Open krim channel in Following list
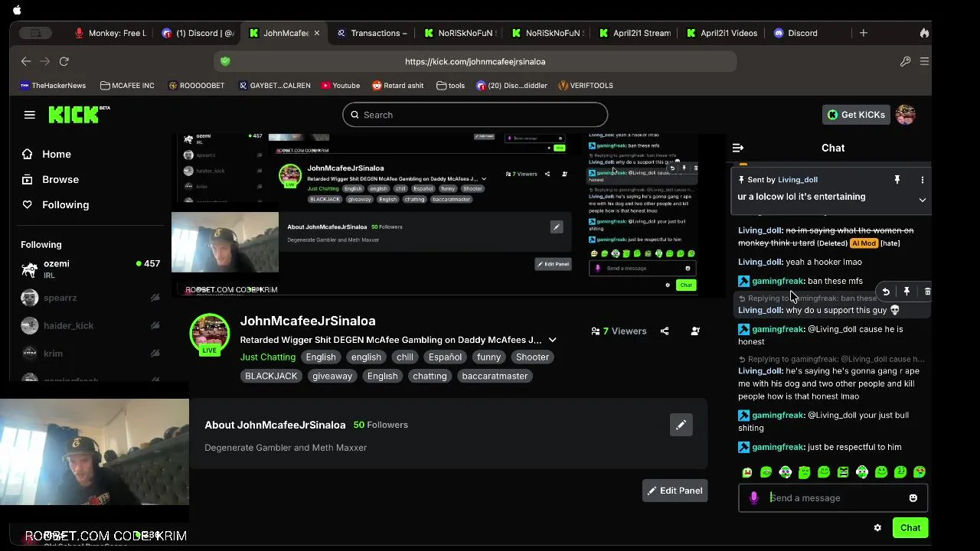This screenshot has width=980, height=551. pos(90,354)
